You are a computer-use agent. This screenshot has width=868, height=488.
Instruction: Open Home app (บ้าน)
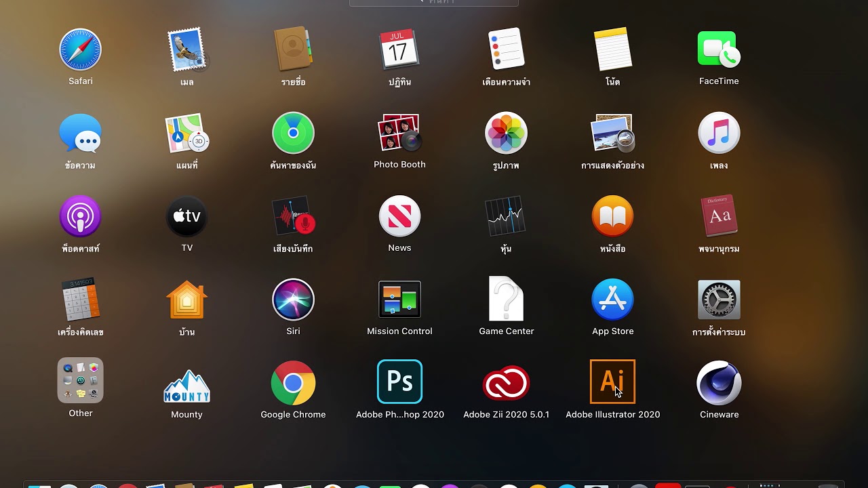(x=186, y=300)
